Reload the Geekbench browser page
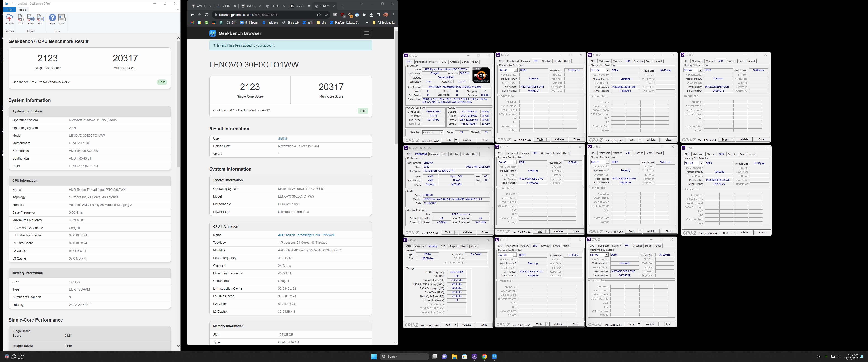 (x=207, y=15)
